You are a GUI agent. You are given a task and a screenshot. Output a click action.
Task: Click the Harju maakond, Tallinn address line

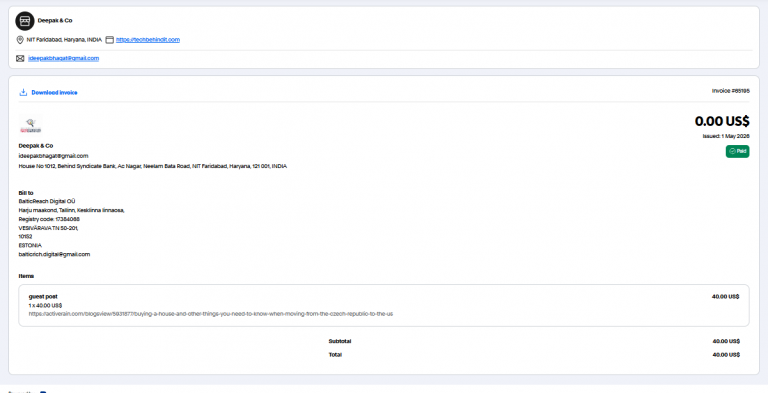(x=72, y=210)
